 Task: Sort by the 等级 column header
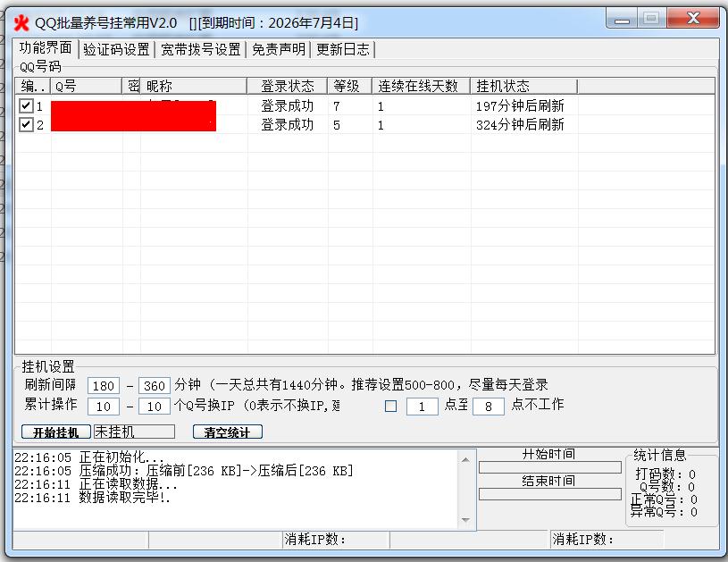click(349, 86)
